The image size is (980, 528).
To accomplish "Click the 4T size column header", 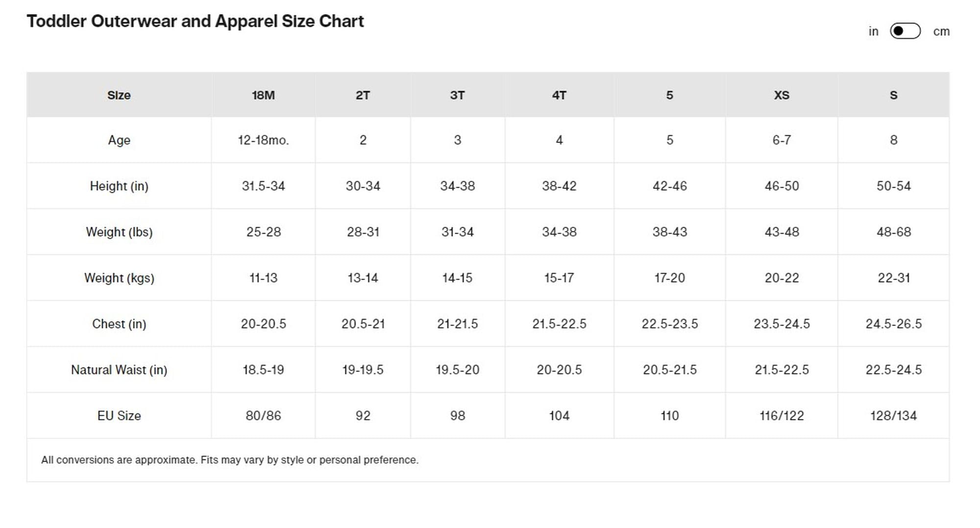I will 559,95.
